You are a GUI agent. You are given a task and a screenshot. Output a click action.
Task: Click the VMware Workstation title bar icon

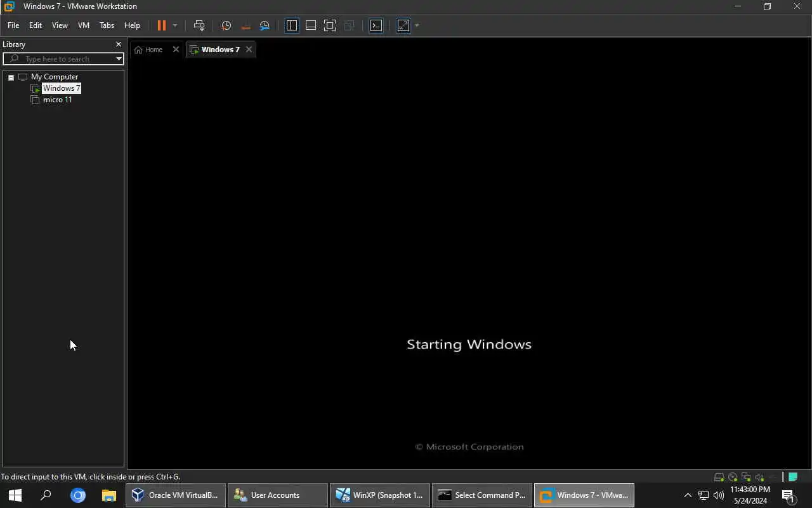click(x=9, y=6)
